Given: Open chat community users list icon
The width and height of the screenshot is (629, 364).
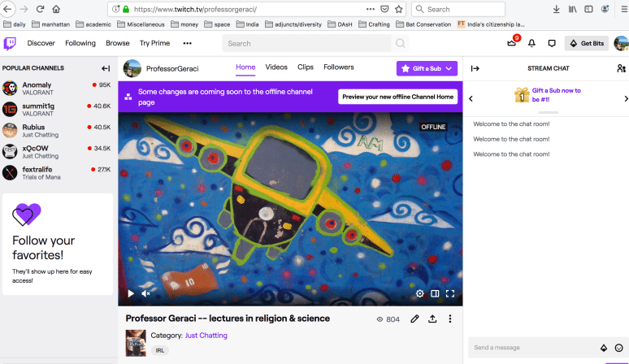Looking at the screenshot, I should click(x=621, y=69).
